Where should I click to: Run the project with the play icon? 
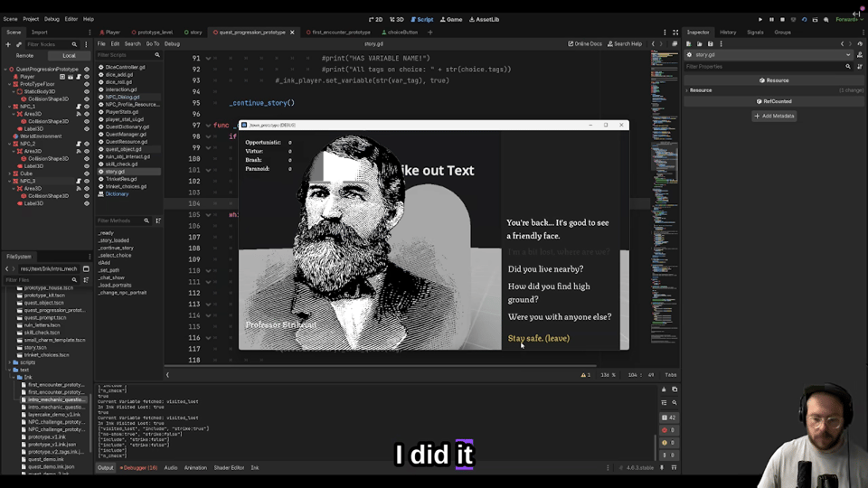tap(760, 19)
